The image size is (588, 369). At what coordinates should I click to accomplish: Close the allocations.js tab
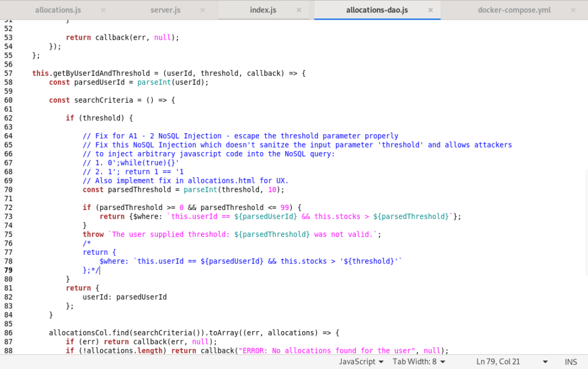click(103, 10)
